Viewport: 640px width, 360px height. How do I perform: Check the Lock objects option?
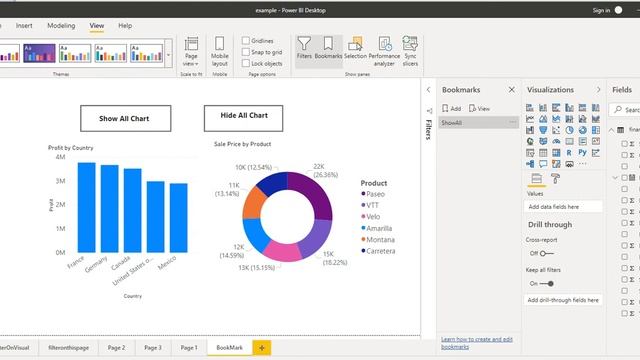[x=246, y=63]
